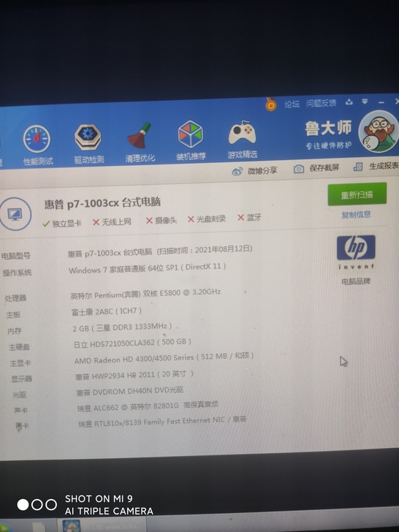The image size is (399, 532).
Task: Click the skin/upload icon next to 问题反馈
Action: pos(349,102)
